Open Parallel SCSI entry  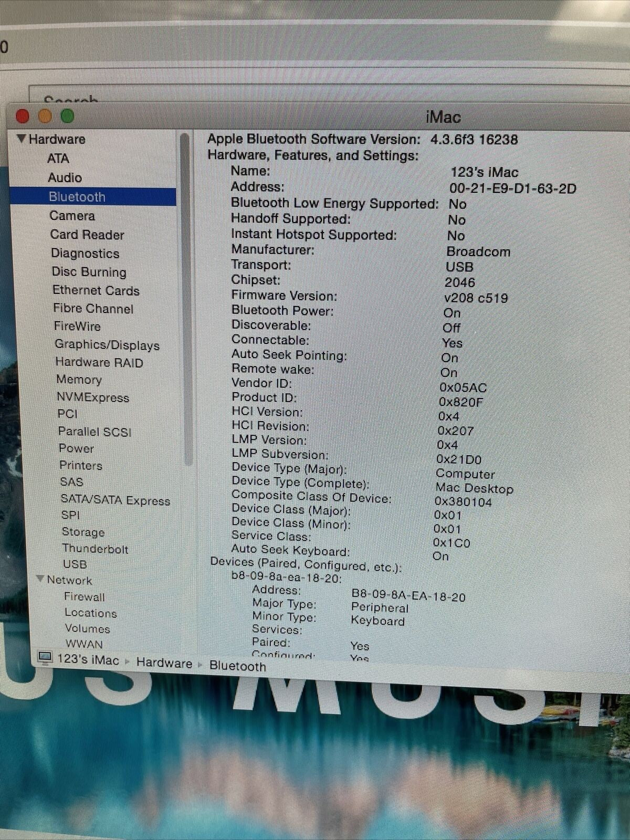(94, 432)
